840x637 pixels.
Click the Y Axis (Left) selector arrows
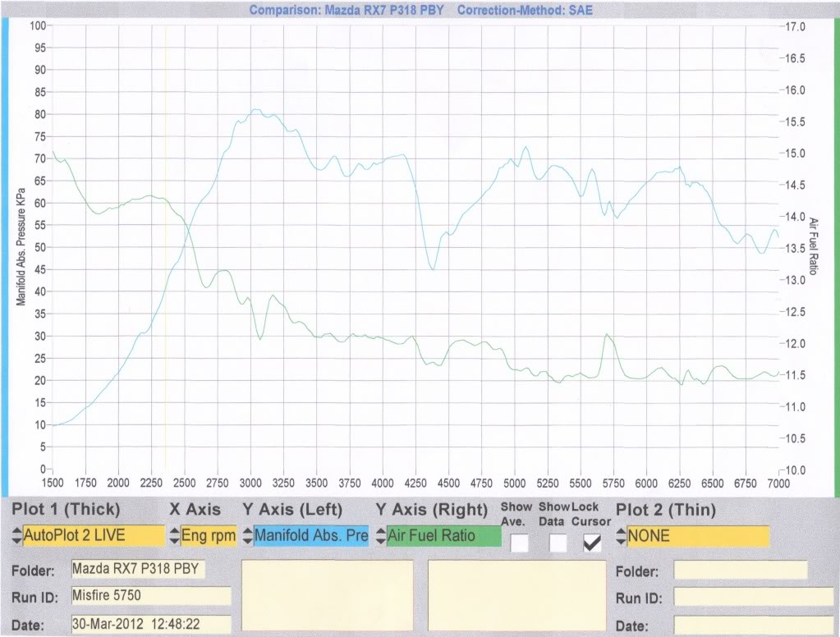coord(247,537)
